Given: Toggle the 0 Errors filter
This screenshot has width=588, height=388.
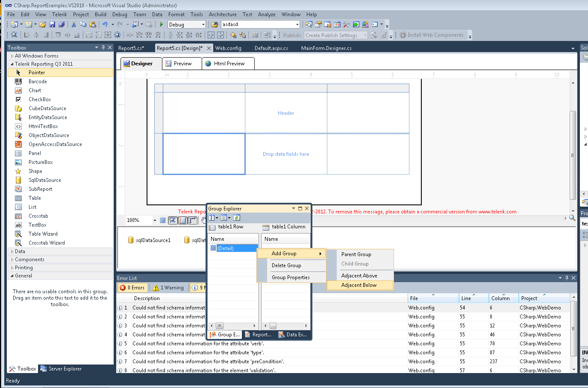Looking at the screenshot, I should point(132,288).
